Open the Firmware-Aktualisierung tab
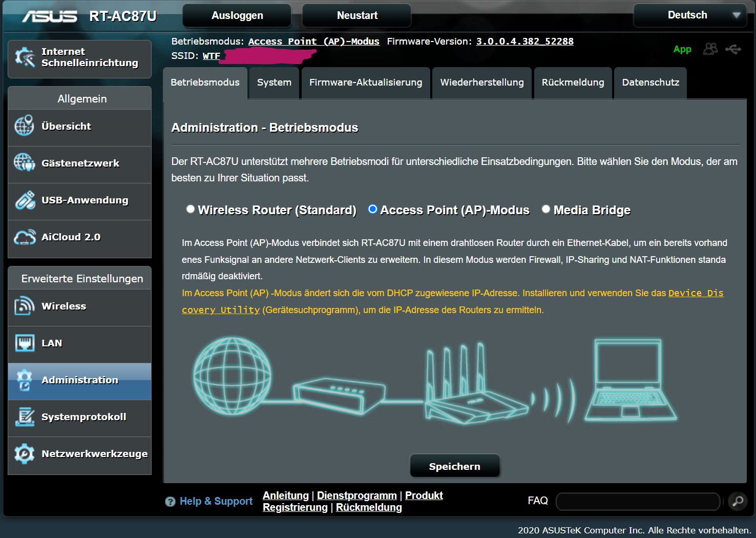Viewport: 756px width, 538px height. [x=366, y=82]
